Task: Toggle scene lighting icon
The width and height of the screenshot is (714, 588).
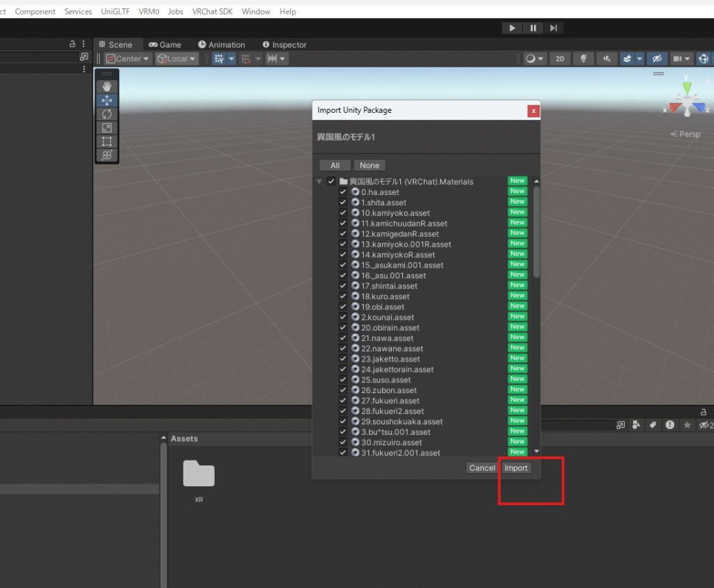Action: point(584,59)
